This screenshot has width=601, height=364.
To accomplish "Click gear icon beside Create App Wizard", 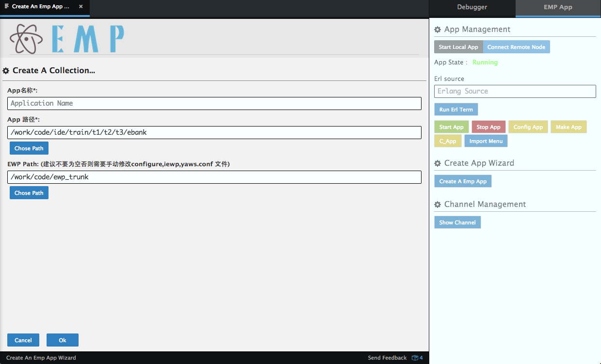I will tap(438, 163).
